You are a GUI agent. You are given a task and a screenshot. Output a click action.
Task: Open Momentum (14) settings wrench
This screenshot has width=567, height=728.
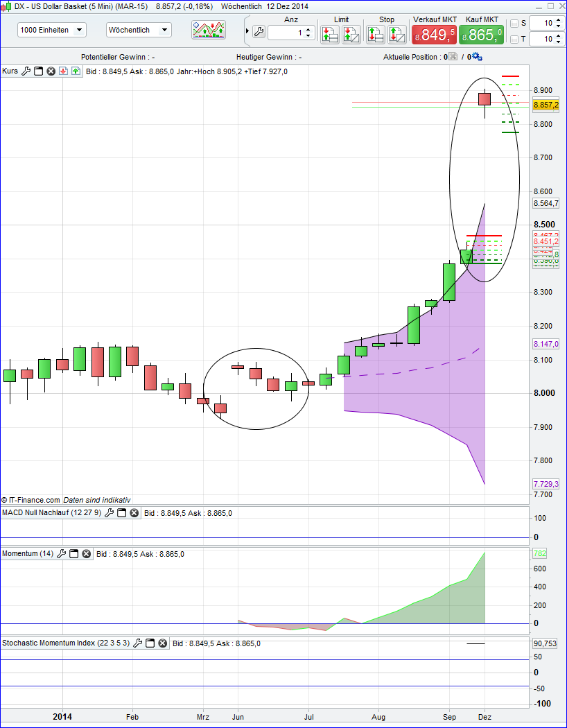coord(61,553)
